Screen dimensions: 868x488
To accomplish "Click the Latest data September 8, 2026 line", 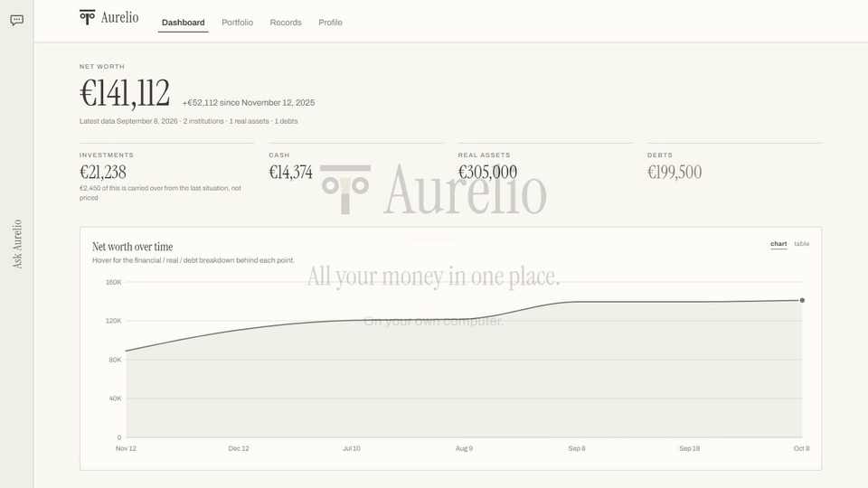I will 188,121.
